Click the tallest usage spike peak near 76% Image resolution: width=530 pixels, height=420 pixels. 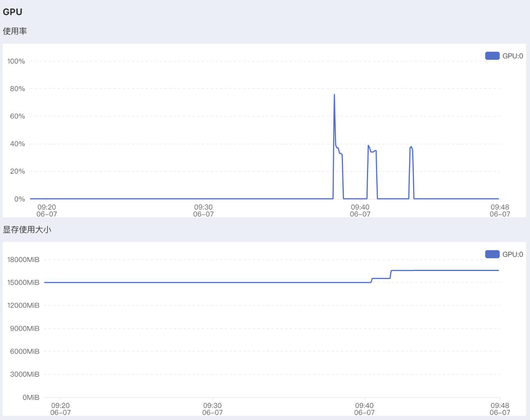[334, 95]
